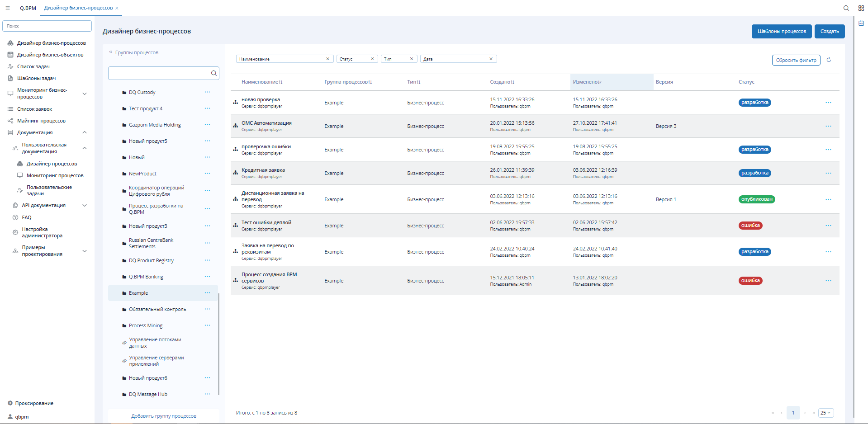Open Список задач in sidebar

33,66
